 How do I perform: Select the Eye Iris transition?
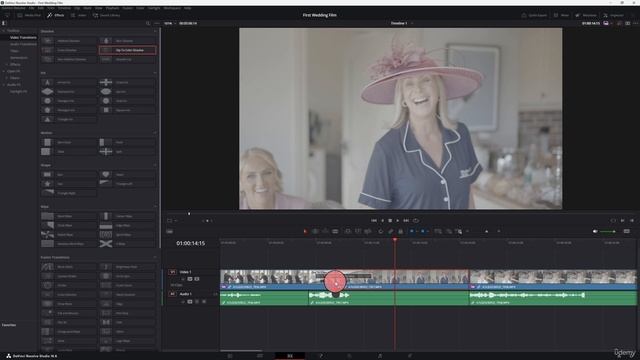(127, 92)
